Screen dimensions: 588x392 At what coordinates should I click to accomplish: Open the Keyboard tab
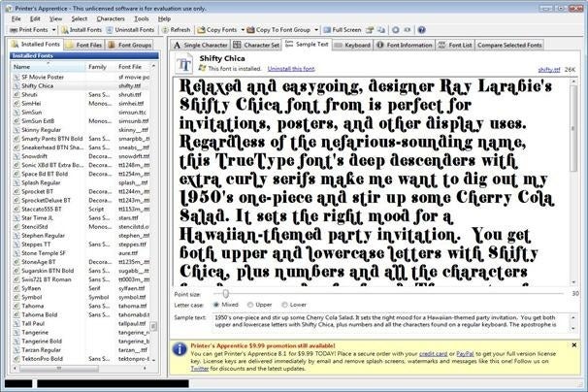coord(352,45)
